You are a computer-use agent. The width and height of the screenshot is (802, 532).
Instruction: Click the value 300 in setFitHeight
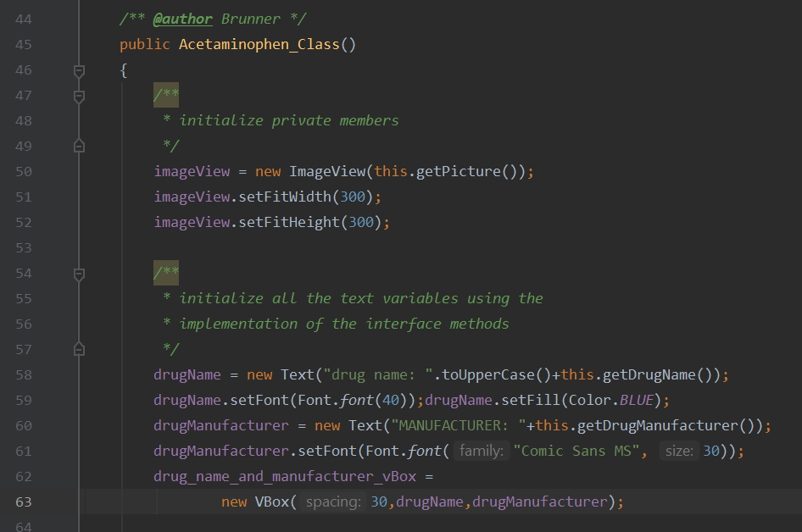pos(361,222)
